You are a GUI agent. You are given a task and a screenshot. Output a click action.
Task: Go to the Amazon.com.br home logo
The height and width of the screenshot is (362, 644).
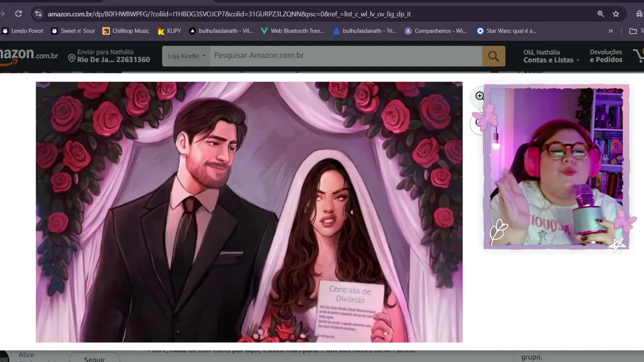pyautogui.click(x=29, y=56)
